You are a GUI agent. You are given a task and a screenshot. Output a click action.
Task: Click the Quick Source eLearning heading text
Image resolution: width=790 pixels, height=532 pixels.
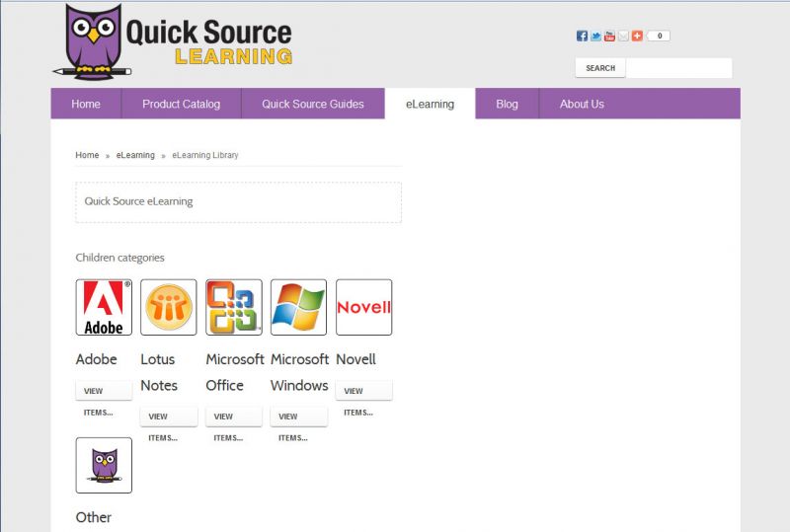(x=138, y=201)
